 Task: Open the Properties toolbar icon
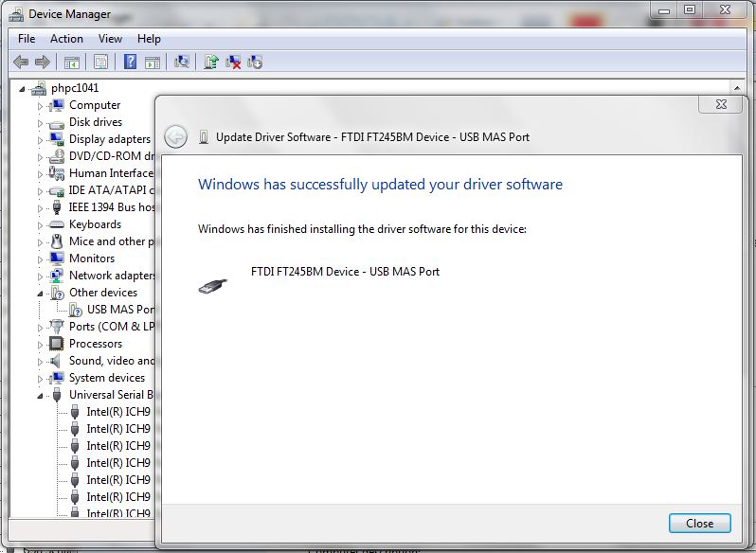tap(100, 62)
